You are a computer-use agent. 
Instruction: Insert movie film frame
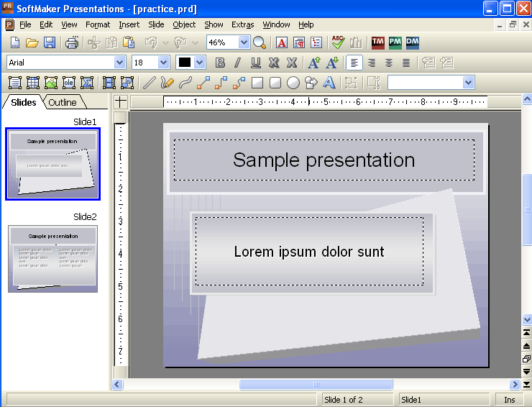109,83
